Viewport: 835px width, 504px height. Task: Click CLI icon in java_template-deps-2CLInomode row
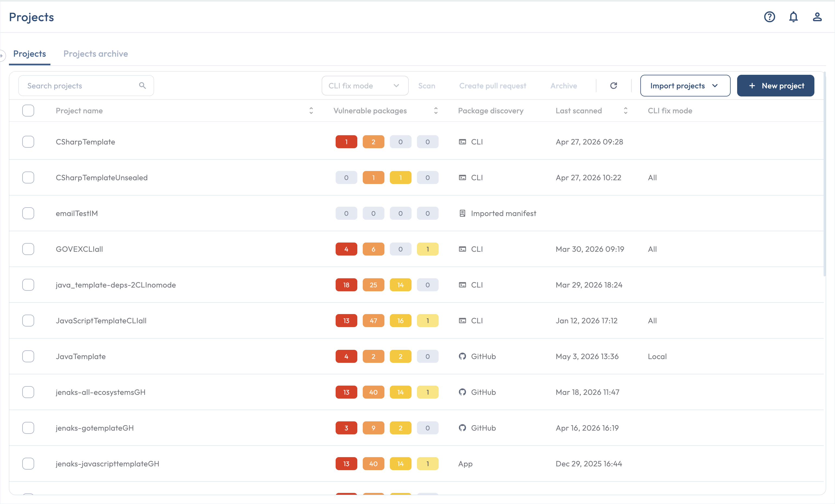[x=462, y=285]
